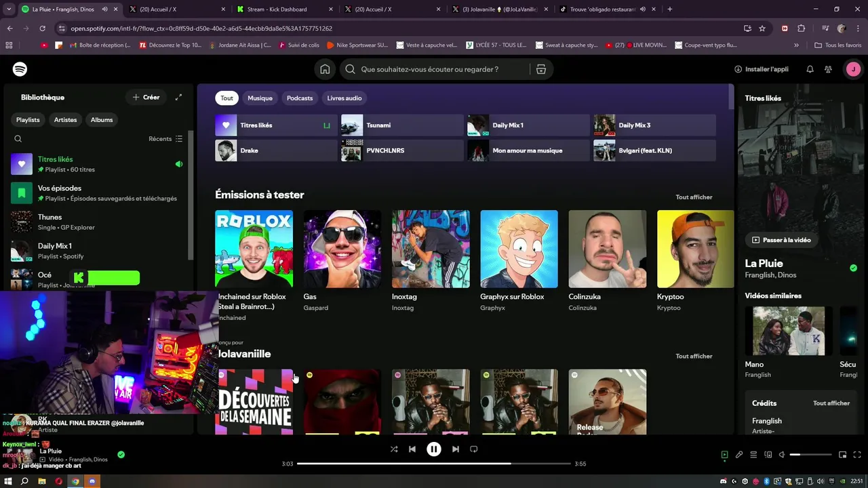Switch to the Jolavanille X browser tab
Screen dimensions: 868x488
500,9
